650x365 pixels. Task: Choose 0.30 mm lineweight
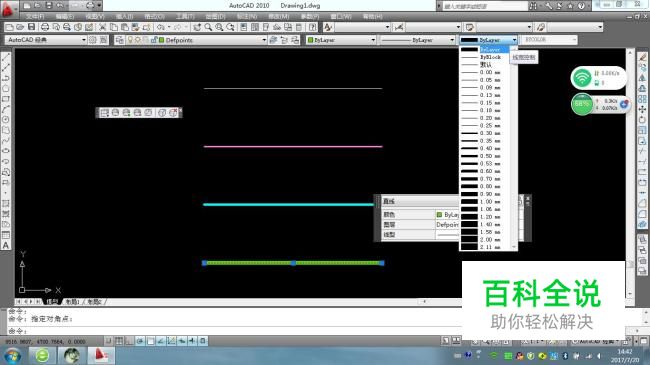(484, 133)
